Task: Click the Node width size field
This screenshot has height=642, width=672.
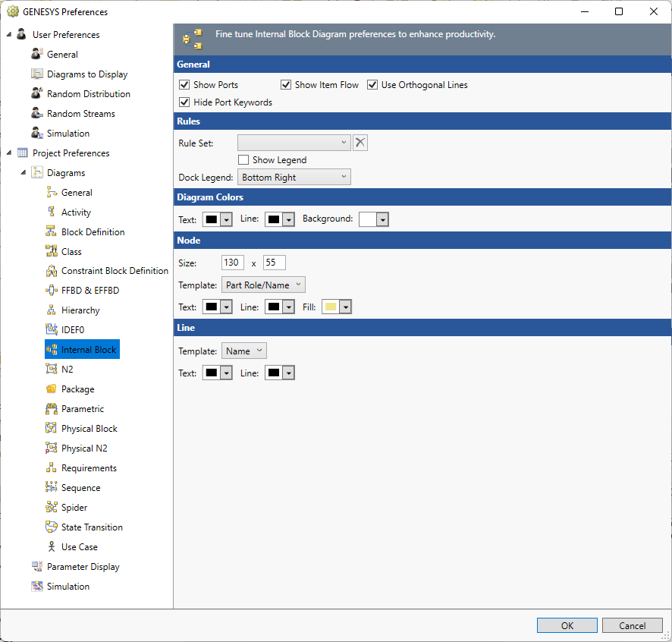Action: click(232, 263)
